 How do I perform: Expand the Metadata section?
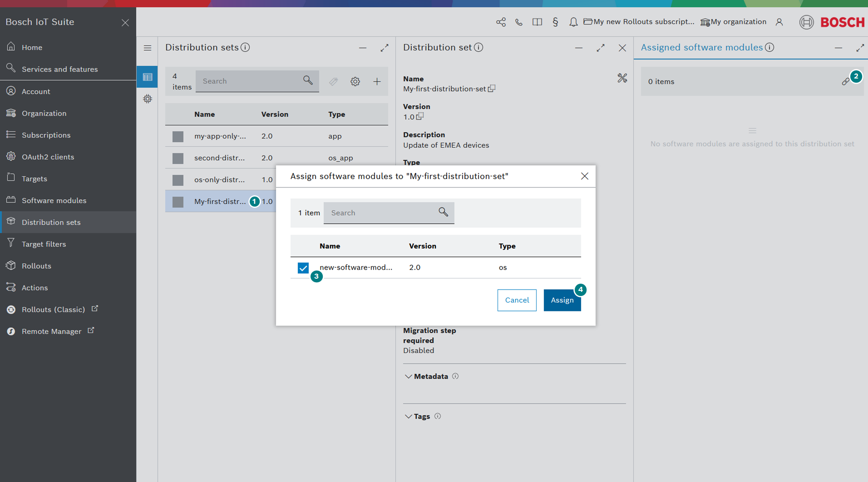(x=408, y=376)
